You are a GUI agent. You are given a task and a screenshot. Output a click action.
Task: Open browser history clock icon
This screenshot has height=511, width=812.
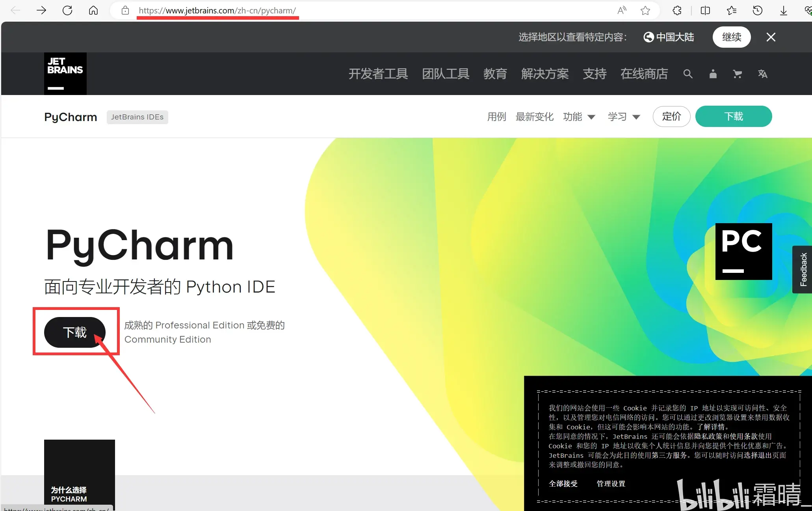pos(757,11)
